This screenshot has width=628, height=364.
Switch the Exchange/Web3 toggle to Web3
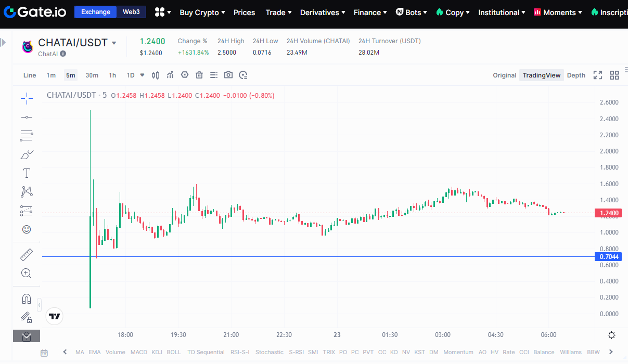click(x=131, y=12)
